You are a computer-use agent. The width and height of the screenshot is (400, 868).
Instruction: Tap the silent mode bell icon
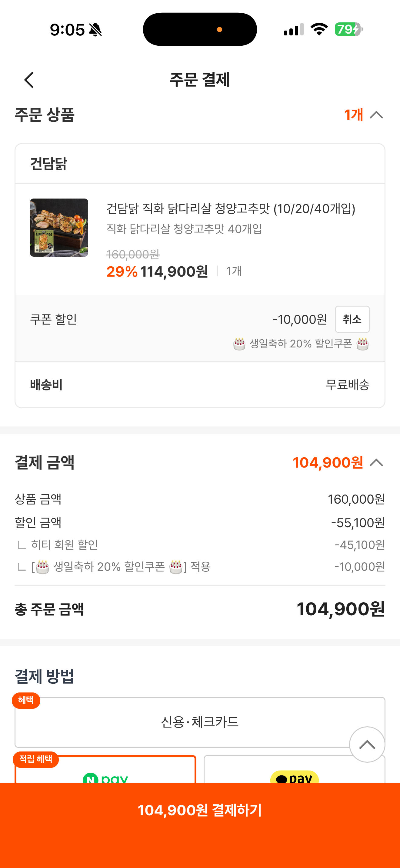95,30
